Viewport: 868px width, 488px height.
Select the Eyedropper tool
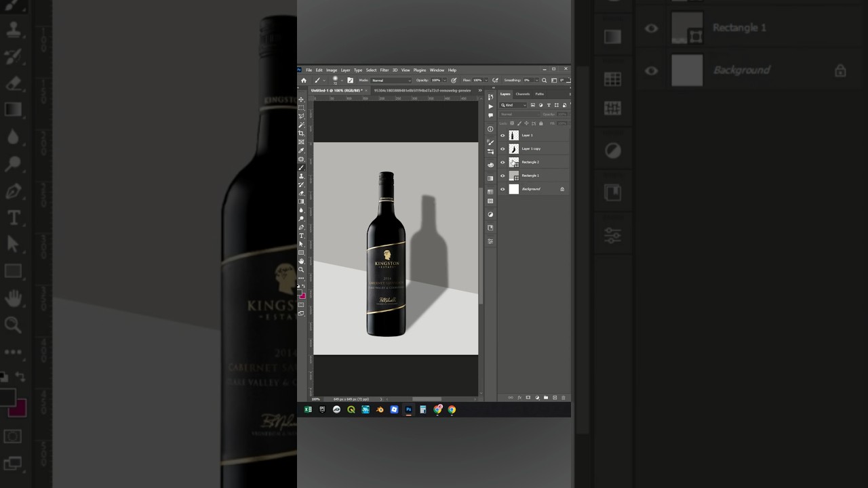[302, 150]
